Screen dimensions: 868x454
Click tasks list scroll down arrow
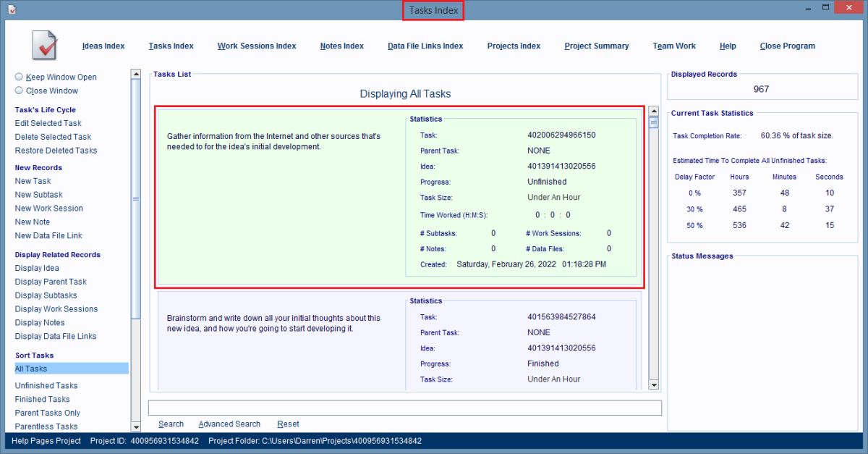click(654, 384)
